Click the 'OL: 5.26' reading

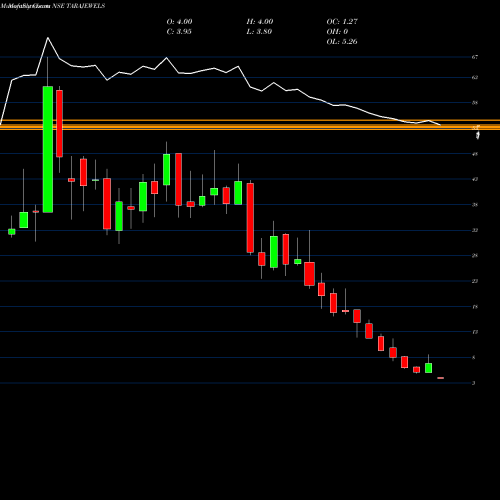click(342, 42)
